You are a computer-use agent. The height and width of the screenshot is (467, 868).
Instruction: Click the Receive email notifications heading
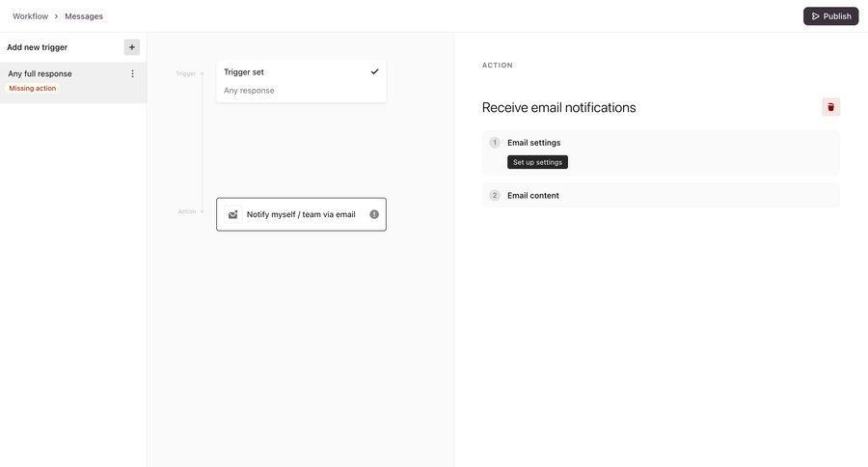click(558, 107)
